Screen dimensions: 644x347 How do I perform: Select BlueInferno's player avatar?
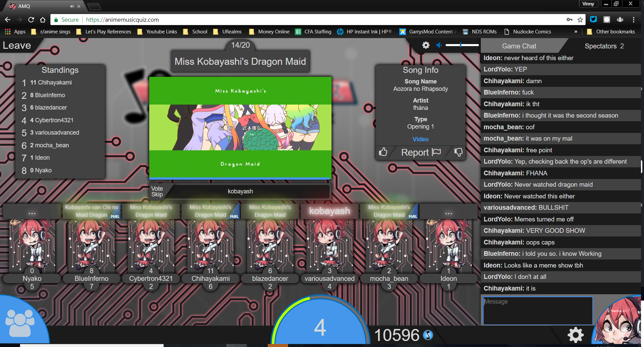[x=91, y=245]
